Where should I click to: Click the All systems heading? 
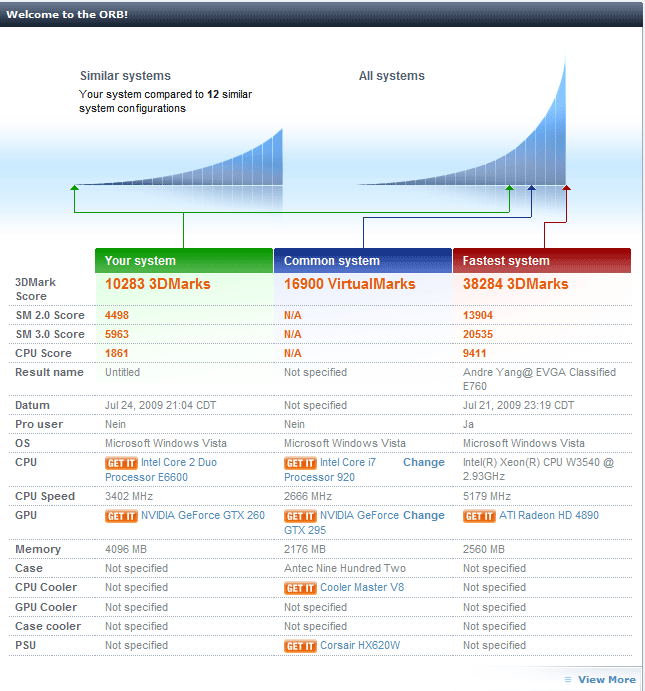[392, 76]
